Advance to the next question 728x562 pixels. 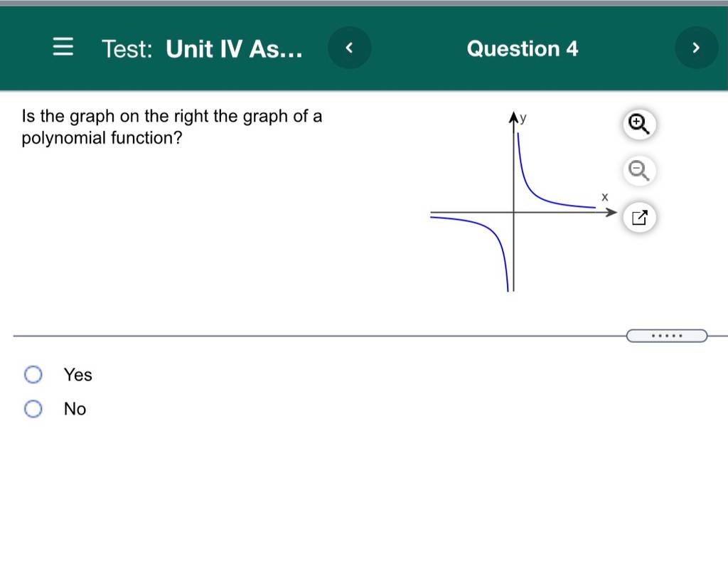pyautogui.click(x=696, y=48)
